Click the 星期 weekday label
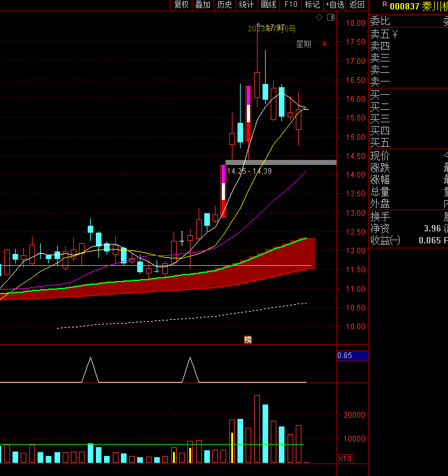 pyautogui.click(x=304, y=45)
